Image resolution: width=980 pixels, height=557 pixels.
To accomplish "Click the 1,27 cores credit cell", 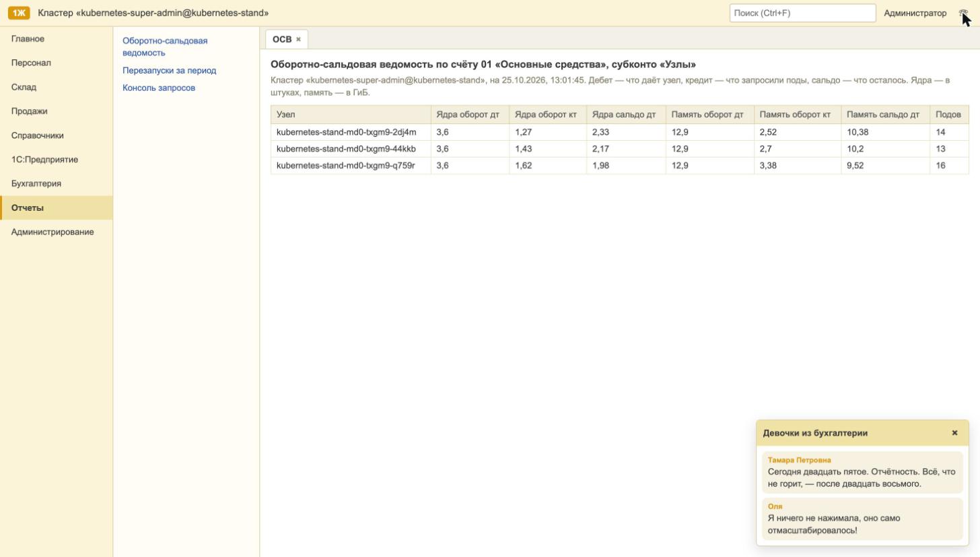I will click(x=548, y=132).
